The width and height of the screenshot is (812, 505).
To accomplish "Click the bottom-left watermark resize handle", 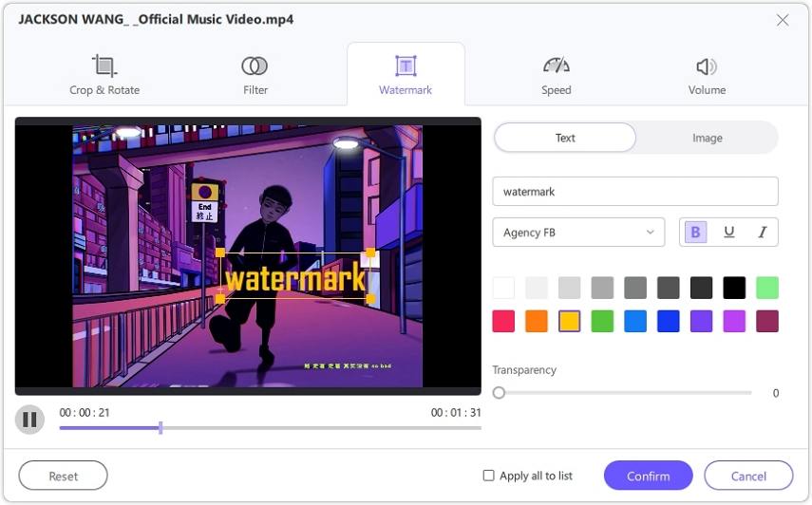I will pyautogui.click(x=220, y=299).
